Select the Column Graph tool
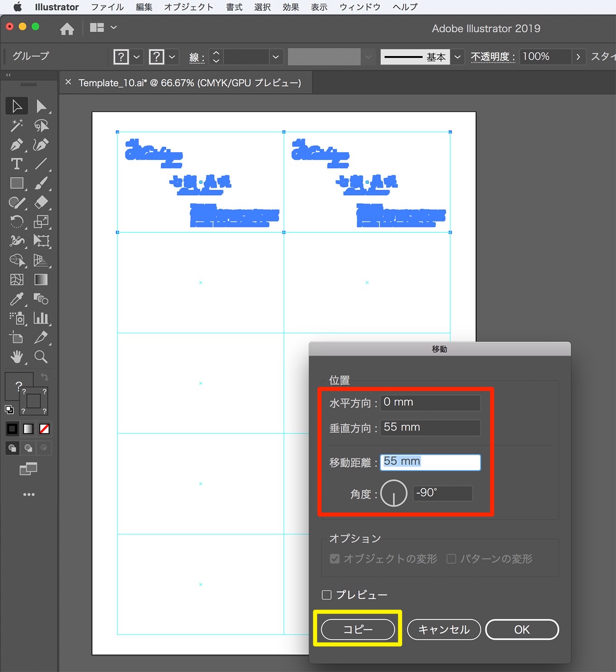Screen dimensions: 616x672 [41, 318]
